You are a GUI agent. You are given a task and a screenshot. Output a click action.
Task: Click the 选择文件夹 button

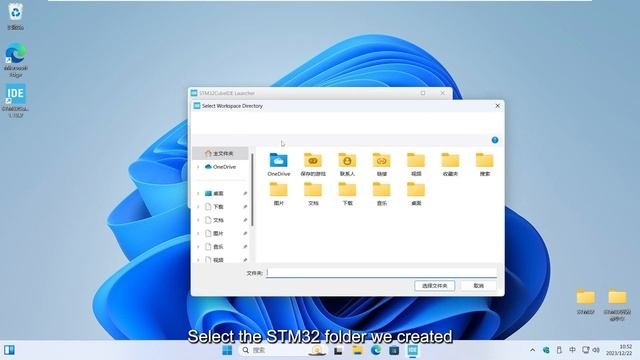[x=435, y=286]
